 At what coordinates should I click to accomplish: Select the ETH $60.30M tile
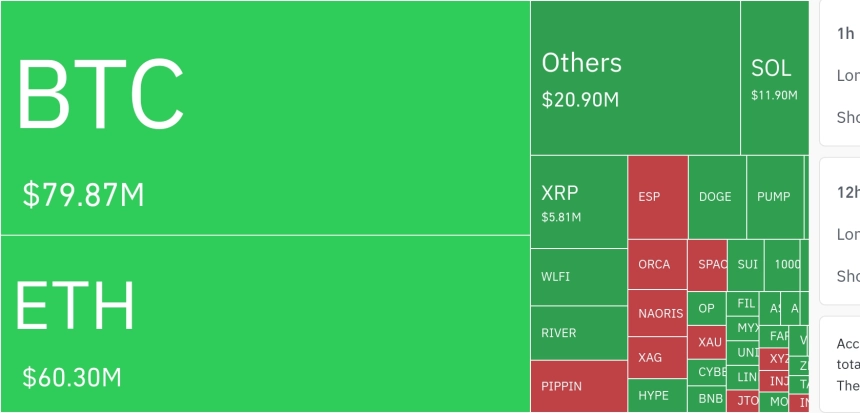point(265,324)
